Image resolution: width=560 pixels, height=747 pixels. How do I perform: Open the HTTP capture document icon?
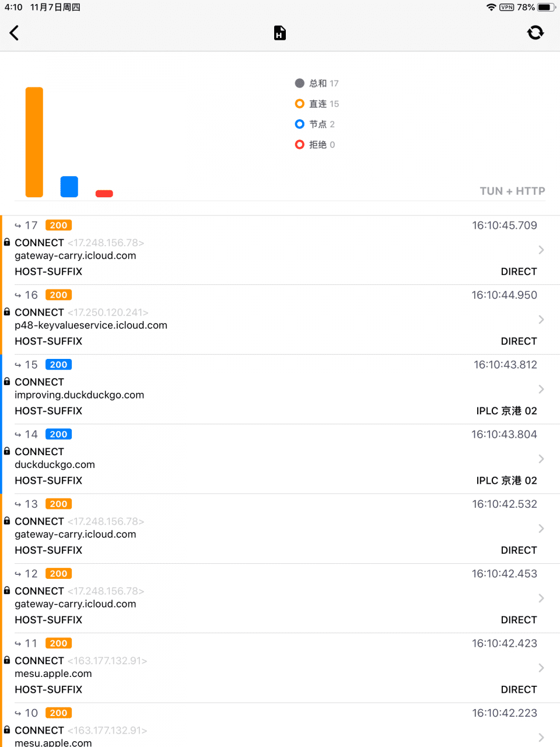coord(279,33)
